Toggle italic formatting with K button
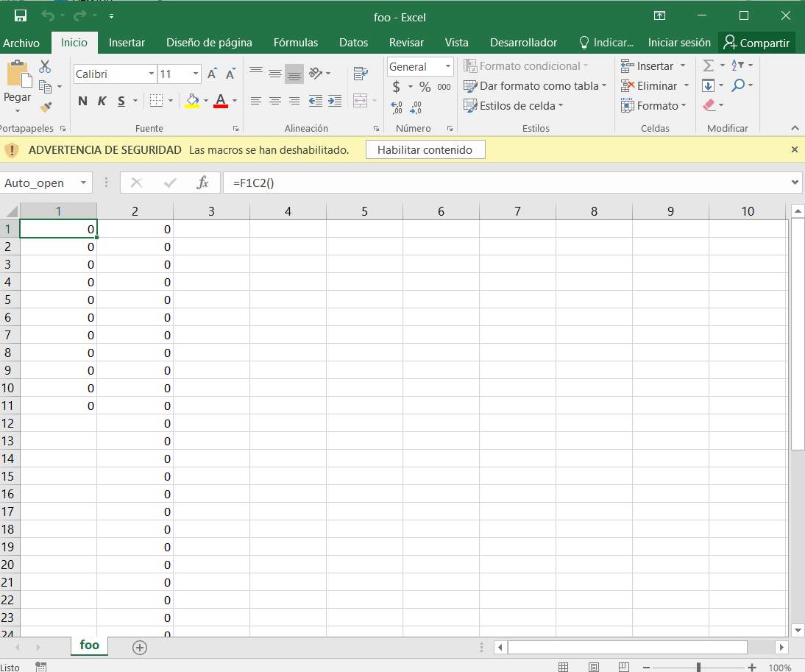The image size is (805, 672). (x=102, y=101)
